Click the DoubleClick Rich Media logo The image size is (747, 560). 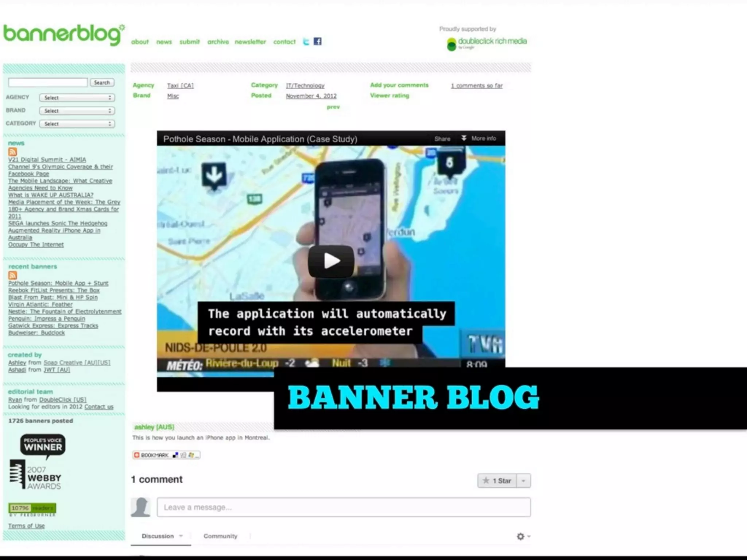pos(487,43)
